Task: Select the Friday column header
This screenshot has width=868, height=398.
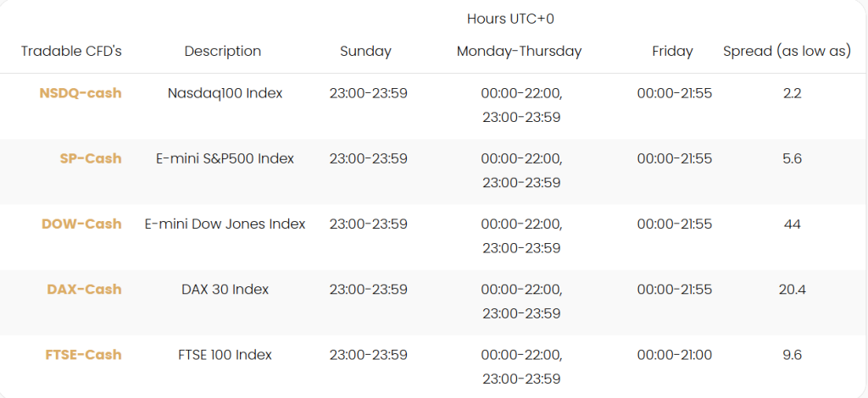Action: point(672,51)
